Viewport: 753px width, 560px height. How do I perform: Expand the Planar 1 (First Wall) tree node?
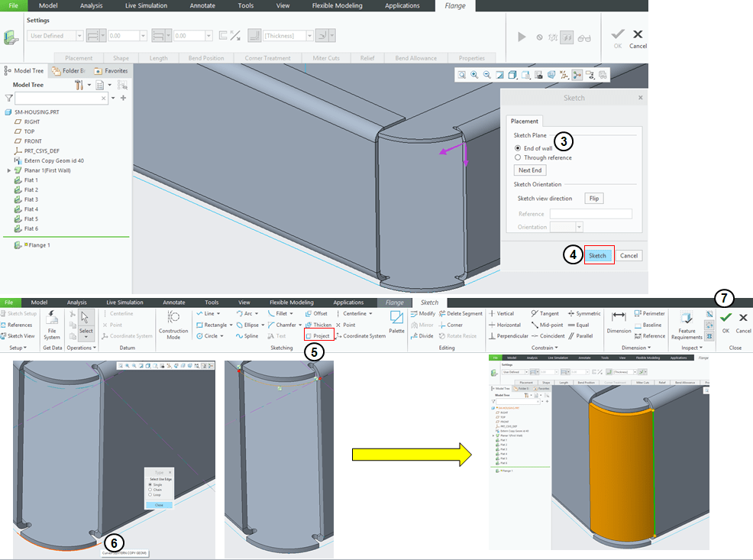(9, 170)
